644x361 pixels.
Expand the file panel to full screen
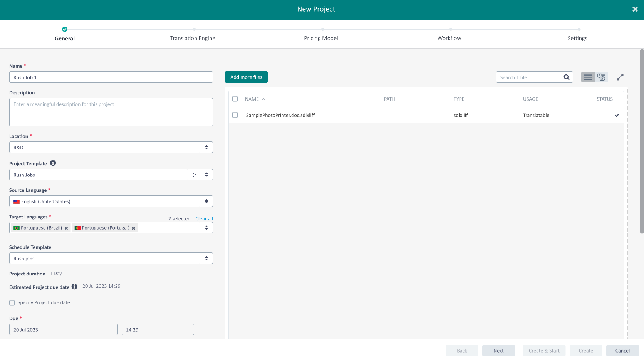pos(620,77)
